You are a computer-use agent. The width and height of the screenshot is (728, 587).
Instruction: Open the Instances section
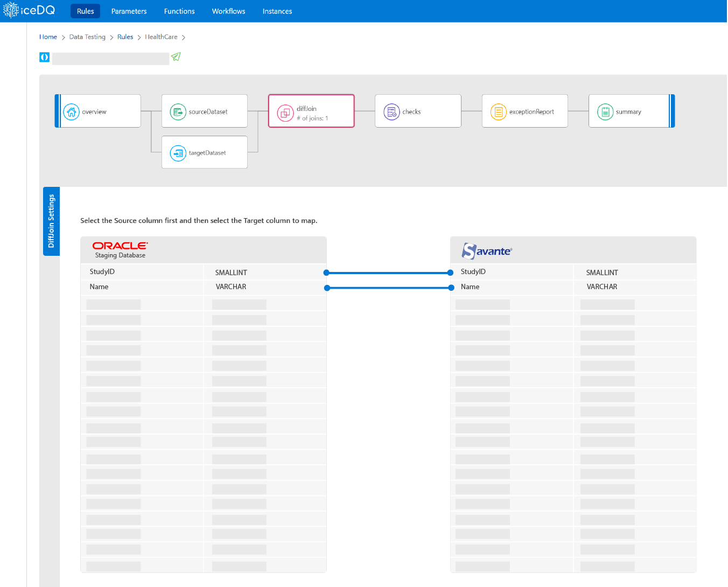(x=277, y=11)
